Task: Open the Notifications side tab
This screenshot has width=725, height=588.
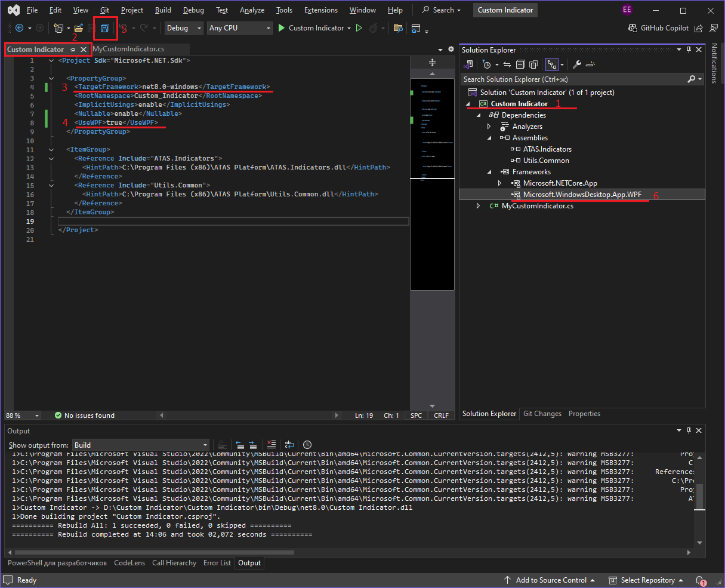Action: click(714, 63)
